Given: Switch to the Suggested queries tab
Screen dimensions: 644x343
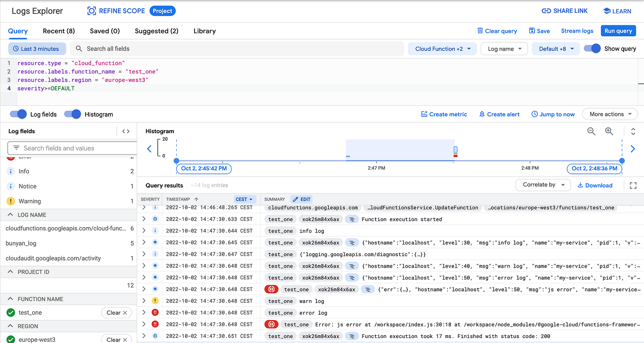Looking at the screenshot, I should click(156, 31).
